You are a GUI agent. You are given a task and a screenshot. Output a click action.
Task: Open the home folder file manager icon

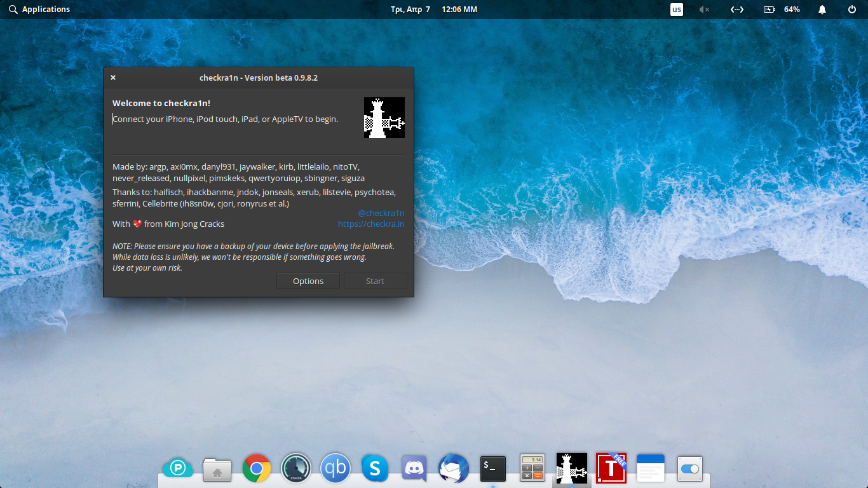click(217, 468)
